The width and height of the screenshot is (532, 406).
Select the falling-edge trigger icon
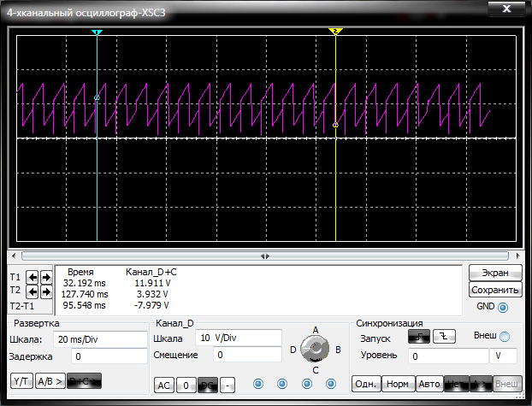click(444, 337)
